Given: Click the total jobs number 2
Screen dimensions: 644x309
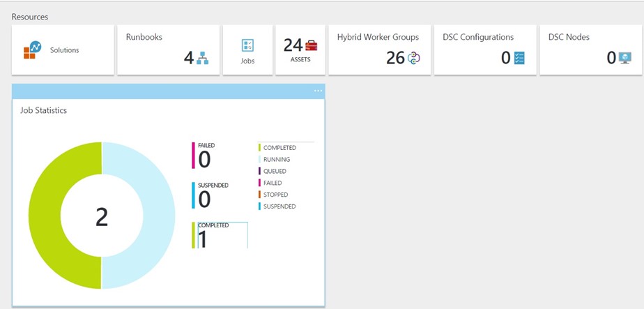Looking at the screenshot, I should click(x=102, y=218).
